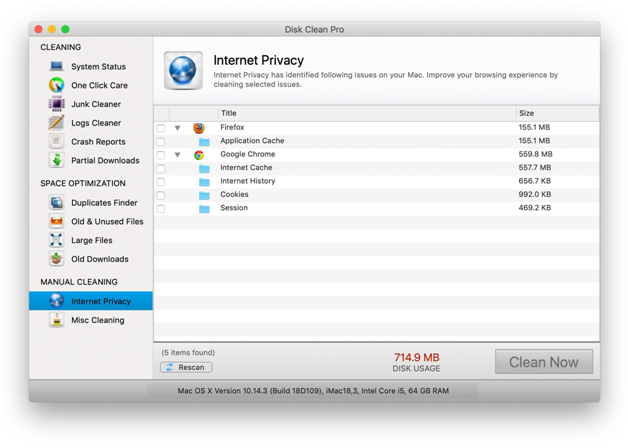Click the Session folder icon
The width and height of the screenshot is (628, 448).
coord(204,209)
